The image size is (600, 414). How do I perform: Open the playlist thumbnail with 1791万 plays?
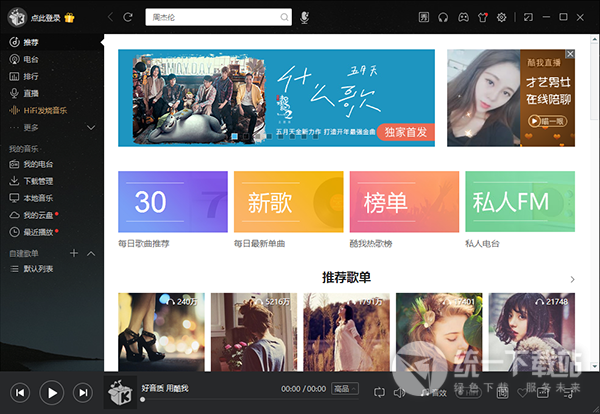click(347, 332)
